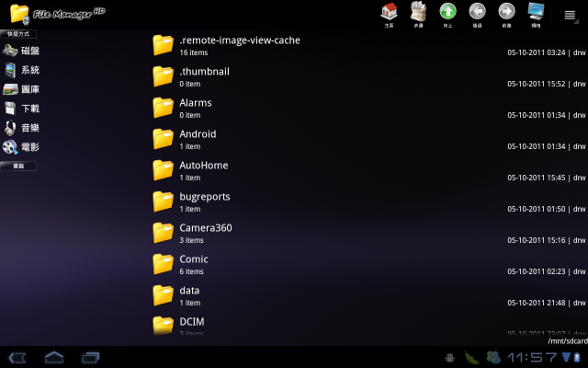Open the DCIM folder
This screenshot has height=368, width=588.
[369, 325]
